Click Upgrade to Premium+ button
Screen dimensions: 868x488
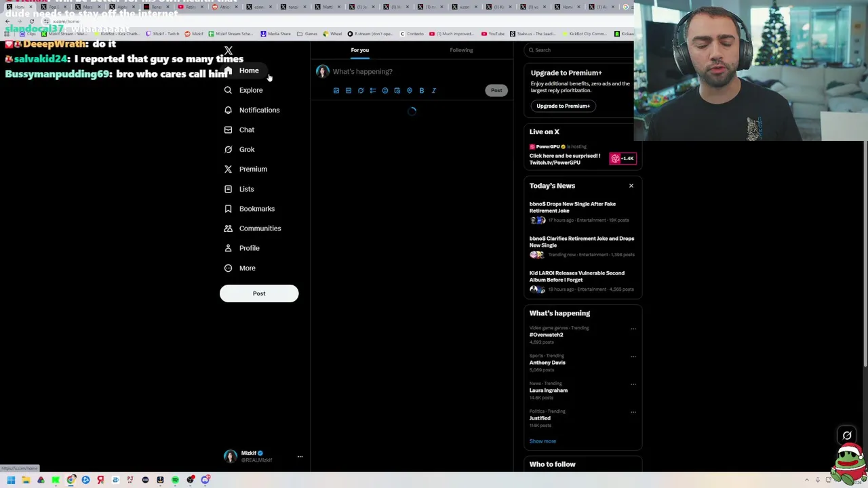[x=563, y=106]
